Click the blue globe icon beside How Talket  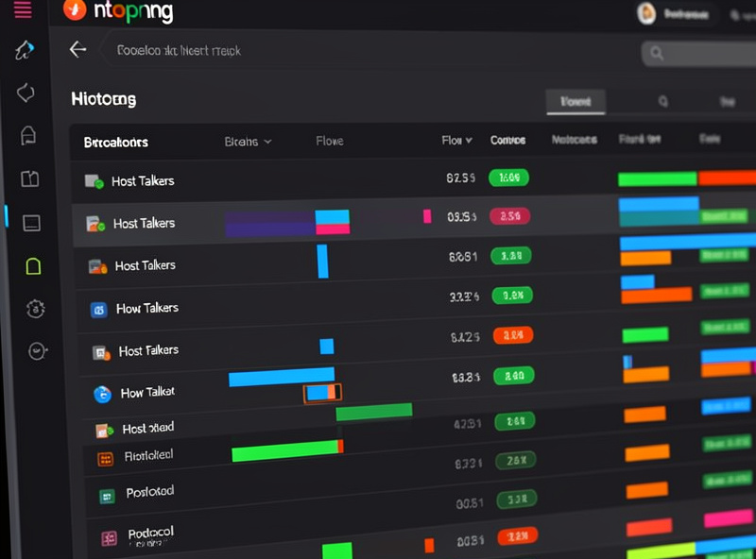103,394
